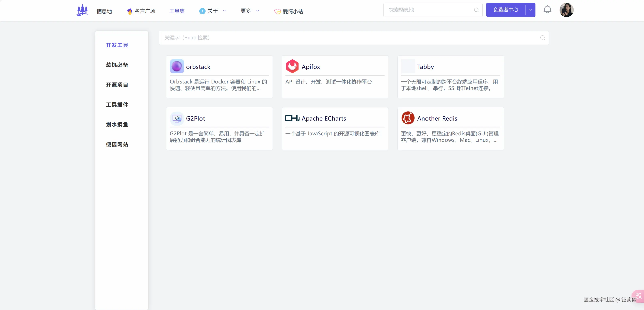Switch to the 划水摸鱼 category

coord(117,125)
